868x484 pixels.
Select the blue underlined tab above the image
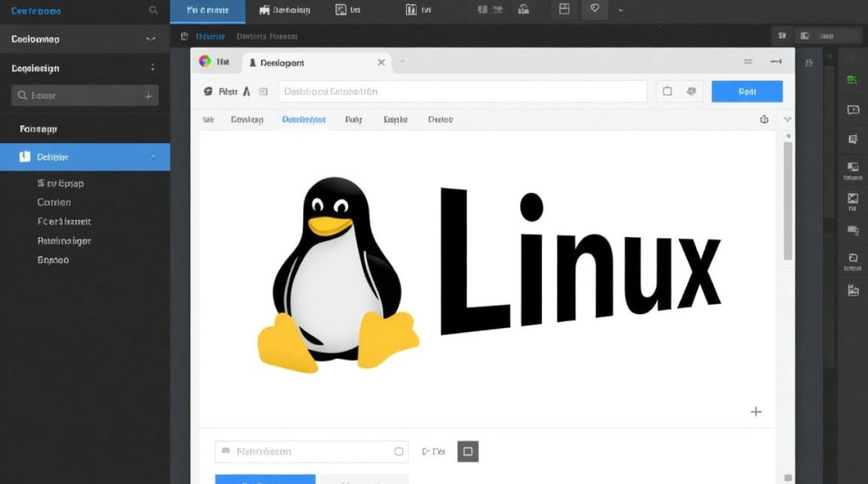click(x=304, y=119)
